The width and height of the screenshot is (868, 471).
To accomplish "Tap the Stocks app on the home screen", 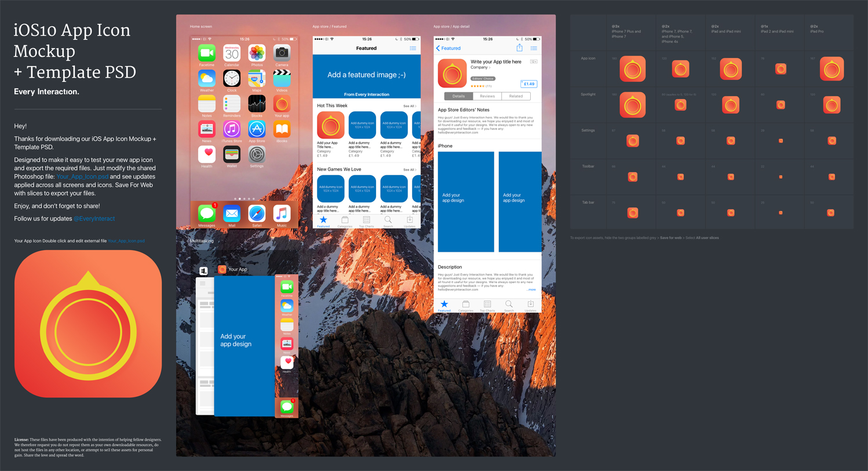I will (257, 104).
